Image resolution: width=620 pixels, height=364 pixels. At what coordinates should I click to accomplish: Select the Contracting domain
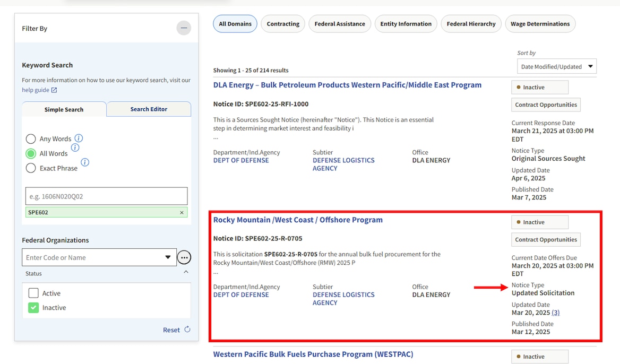pyautogui.click(x=283, y=24)
